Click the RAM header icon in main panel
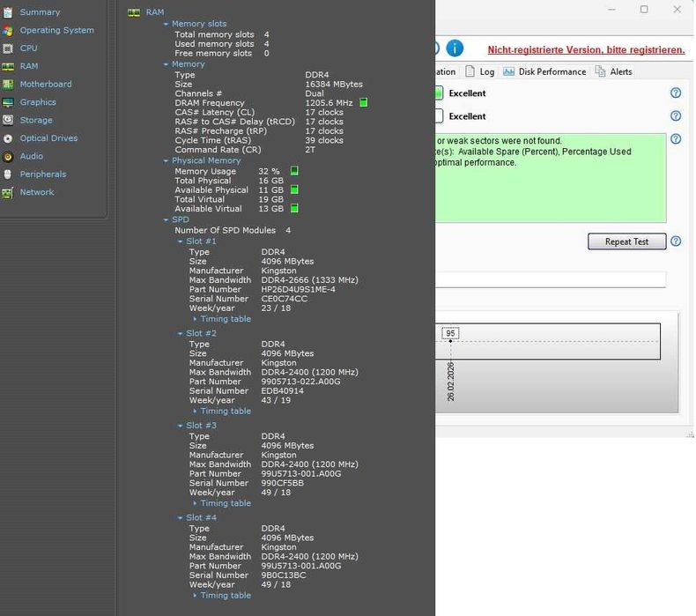 (x=134, y=12)
